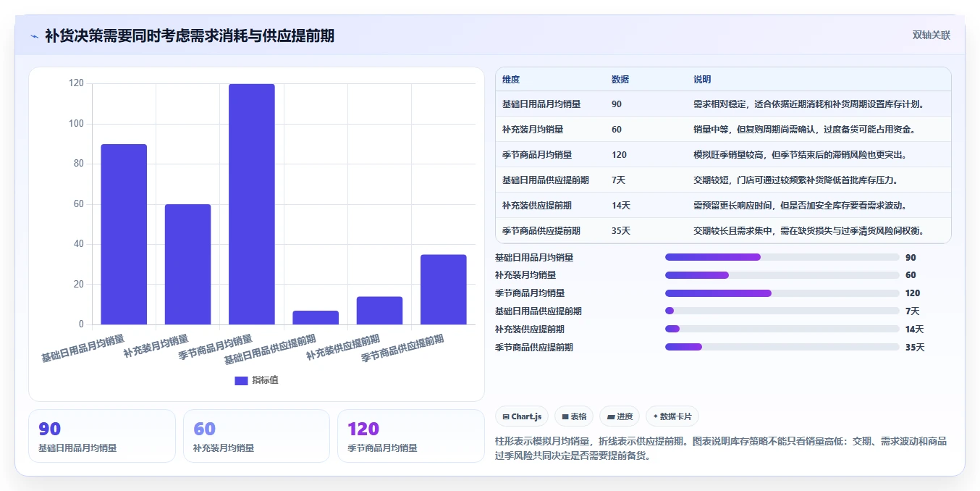
Task: Click the 季节商品供应提前期 x-axis label of the chart
Action: (x=402, y=349)
